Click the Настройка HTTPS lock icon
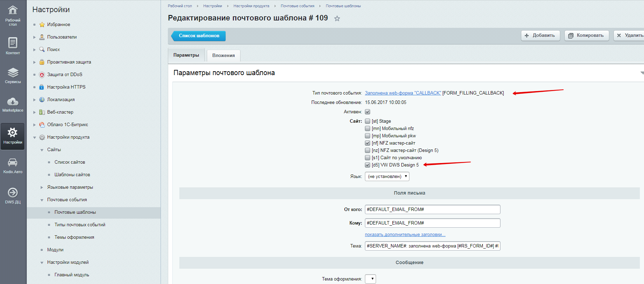 pos(42,87)
